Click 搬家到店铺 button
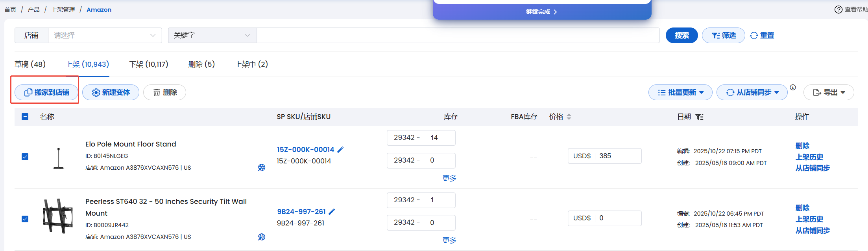This screenshot has width=868, height=251. pyautogui.click(x=46, y=92)
